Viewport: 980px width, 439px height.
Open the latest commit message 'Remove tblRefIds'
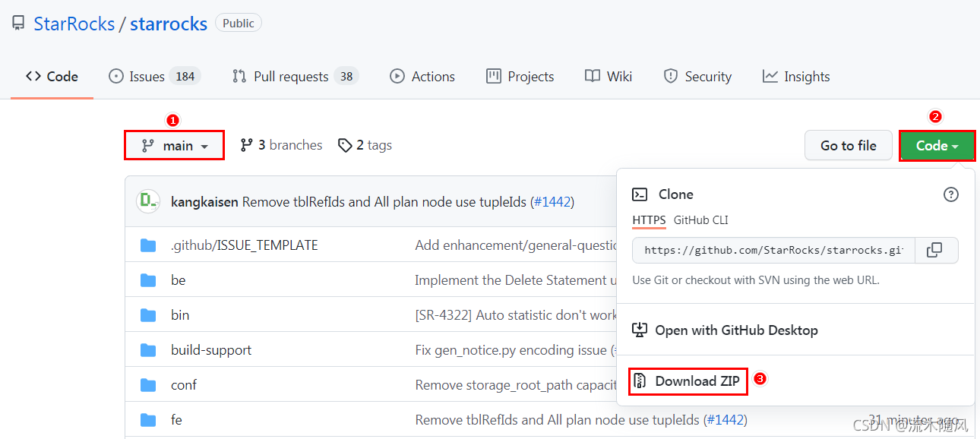384,202
